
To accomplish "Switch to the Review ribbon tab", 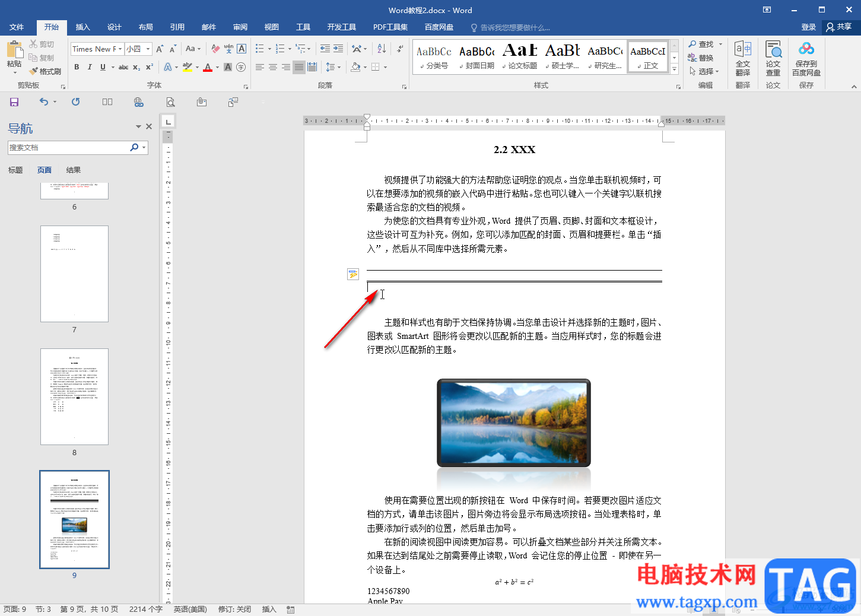I will click(x=240, y=27).
